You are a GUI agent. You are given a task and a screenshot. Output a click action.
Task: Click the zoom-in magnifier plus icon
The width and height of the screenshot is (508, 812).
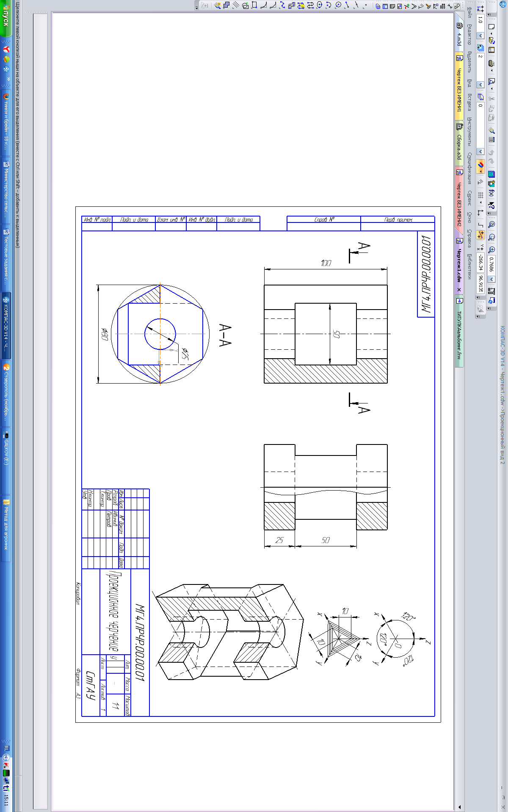pos(491,250)
